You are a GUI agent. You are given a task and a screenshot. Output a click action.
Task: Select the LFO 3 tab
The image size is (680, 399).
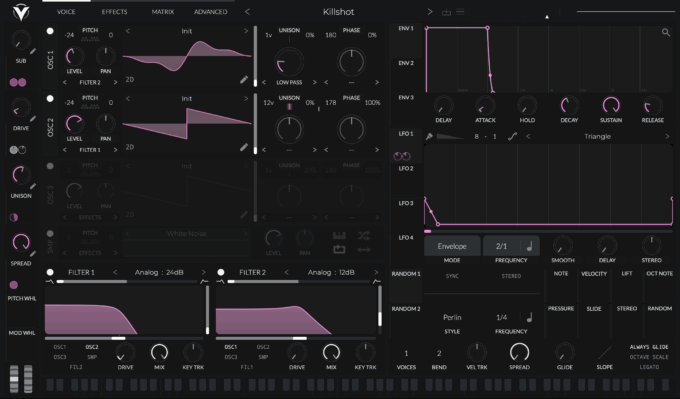406,203
